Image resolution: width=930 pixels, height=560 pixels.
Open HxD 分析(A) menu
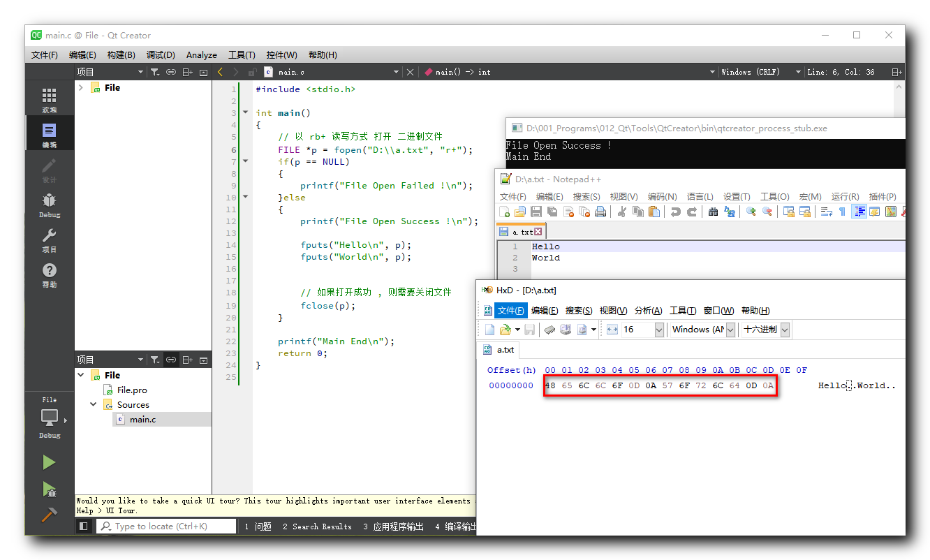648,311
